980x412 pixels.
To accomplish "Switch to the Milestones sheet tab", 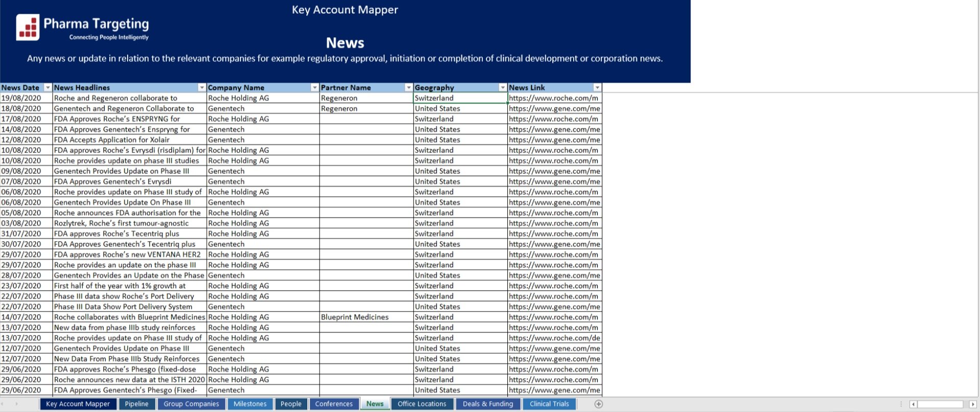I will (250, 404).
